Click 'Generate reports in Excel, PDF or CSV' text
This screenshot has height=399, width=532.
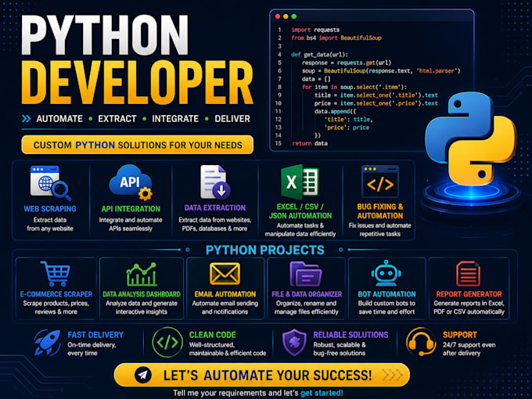coord(469,307)
